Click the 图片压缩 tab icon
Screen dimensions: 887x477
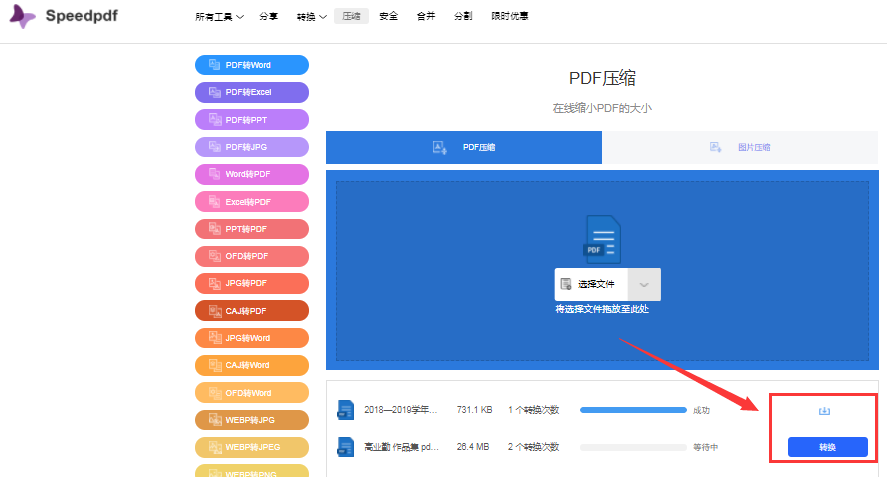(716, 147)
